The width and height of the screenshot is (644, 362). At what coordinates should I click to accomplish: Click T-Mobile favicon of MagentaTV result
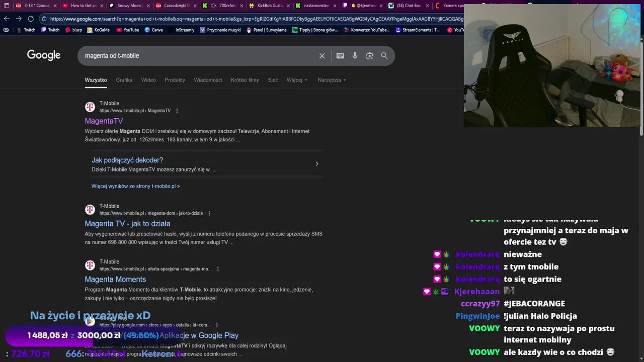90,107
